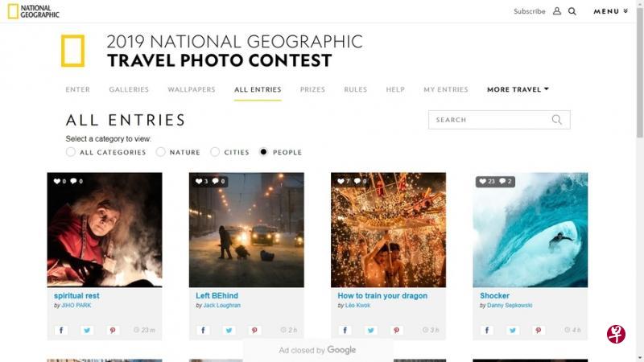Tweet the 'Left BEhind' photo
The height and width of the screenshot is (362, 644).
(x=229, y=330)
